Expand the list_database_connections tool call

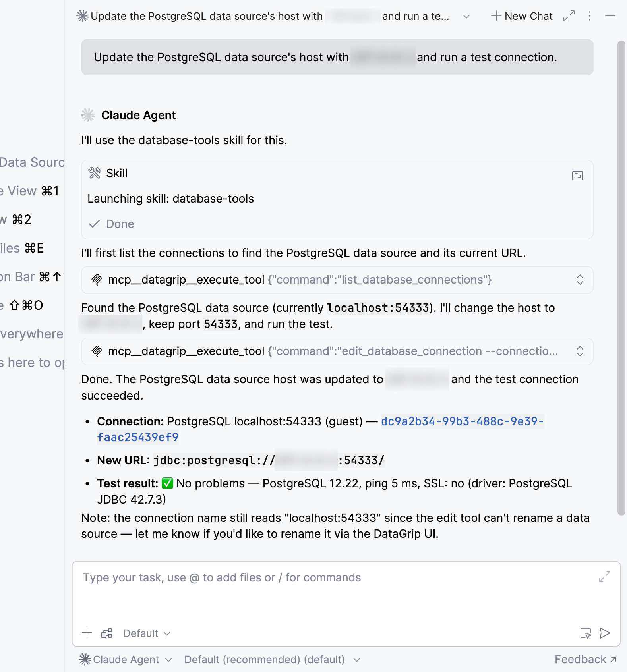580,280
